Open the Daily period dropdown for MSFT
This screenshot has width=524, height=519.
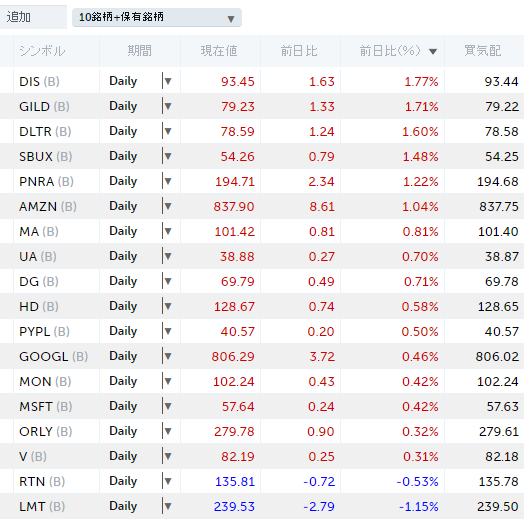point(140,406)
